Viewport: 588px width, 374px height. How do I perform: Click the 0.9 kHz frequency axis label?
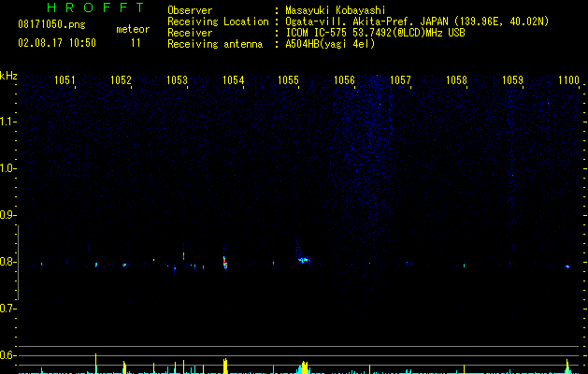pyautogui.click(x=7, y=215)
